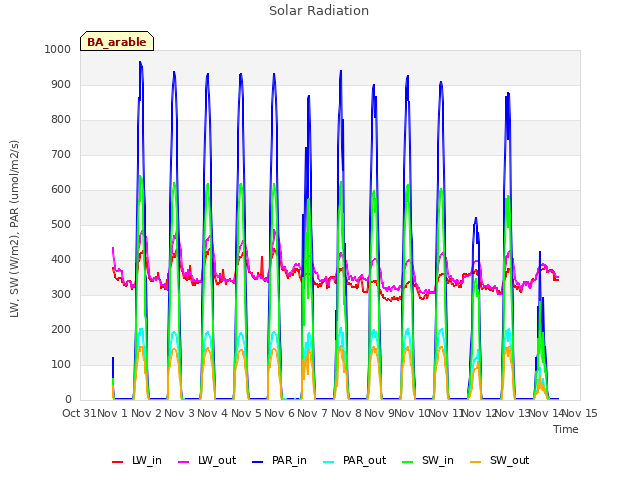Click the Nov 1 x-axis tick label
Screen dimensions: 640x480
[113, 413]
